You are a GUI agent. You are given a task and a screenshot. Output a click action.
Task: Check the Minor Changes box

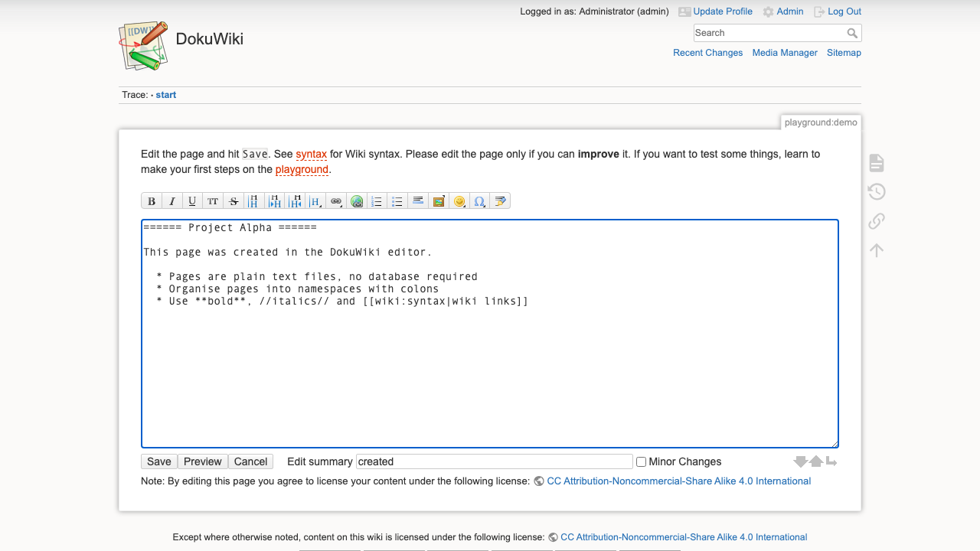[642, 462]
